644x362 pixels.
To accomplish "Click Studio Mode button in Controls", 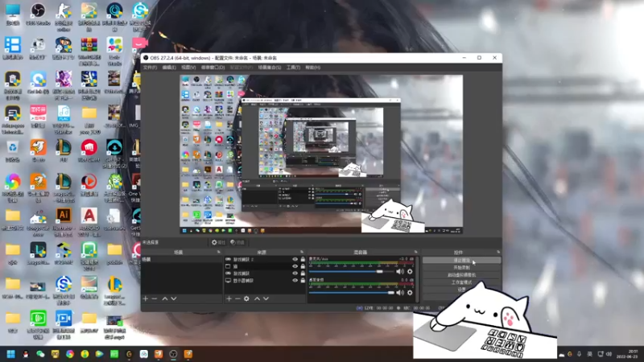I will [461, 282].
